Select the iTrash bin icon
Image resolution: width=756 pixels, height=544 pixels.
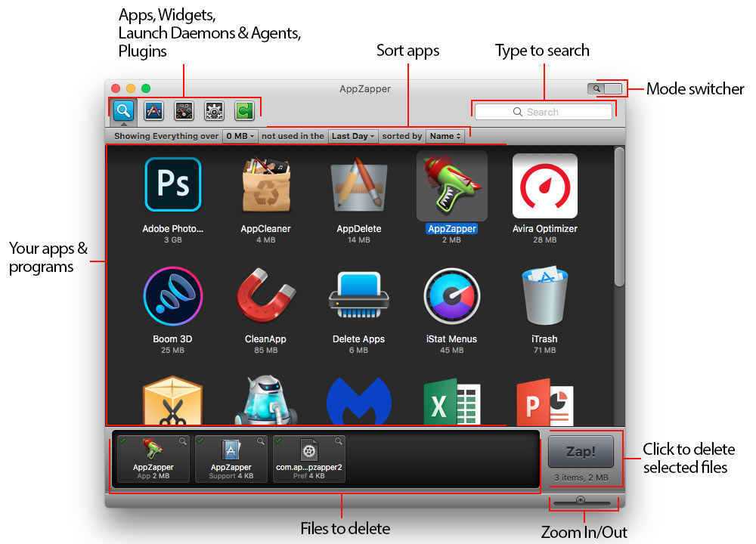545,295
